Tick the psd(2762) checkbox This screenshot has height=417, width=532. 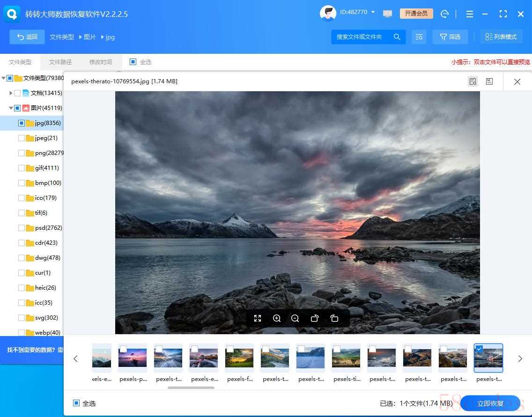pyautogui.click(x=22, y=228)
